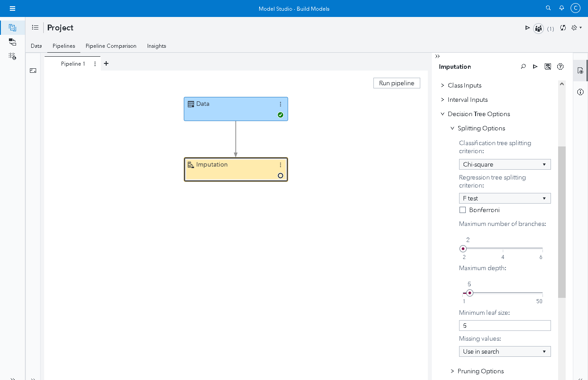This screenshot has height=380, width=588.
Task: Add a new pipeline with the plus button
Action: tap(106, 64)
